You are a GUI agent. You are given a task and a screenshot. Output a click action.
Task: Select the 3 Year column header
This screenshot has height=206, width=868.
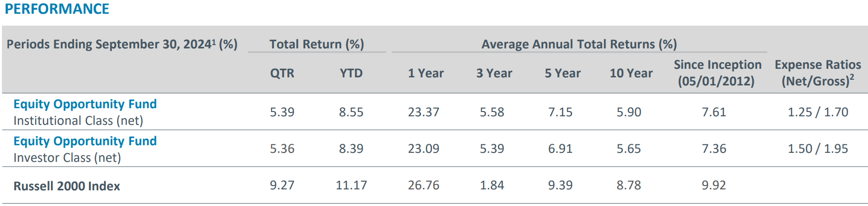tap(494, 73)
